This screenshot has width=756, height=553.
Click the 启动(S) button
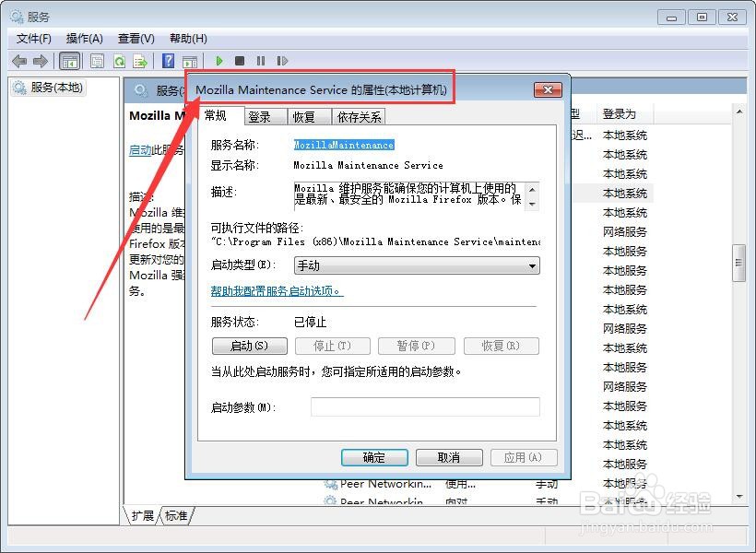tap(250, 346)
